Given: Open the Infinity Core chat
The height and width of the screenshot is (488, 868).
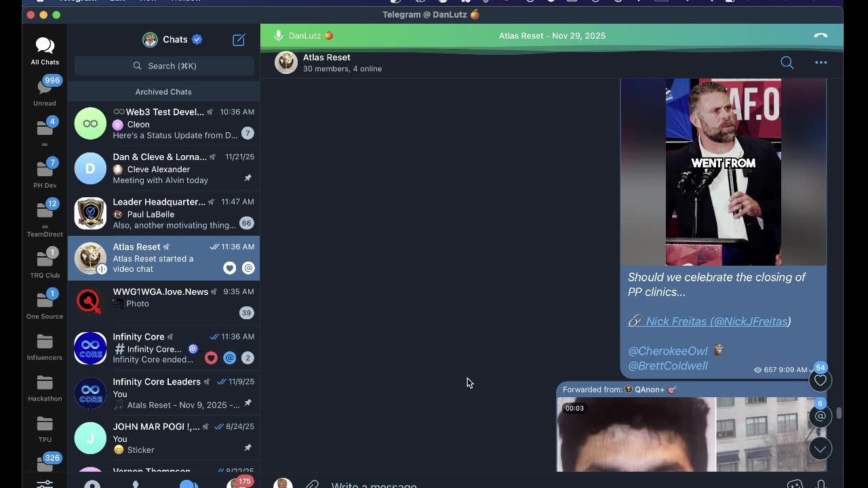Looking at the screenshot, I should click(163, 348).
